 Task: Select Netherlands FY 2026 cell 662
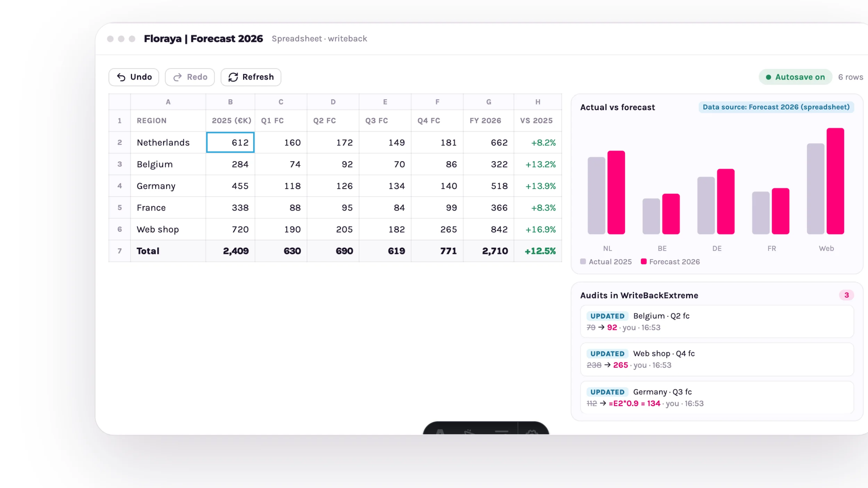(x=488, y=142)
